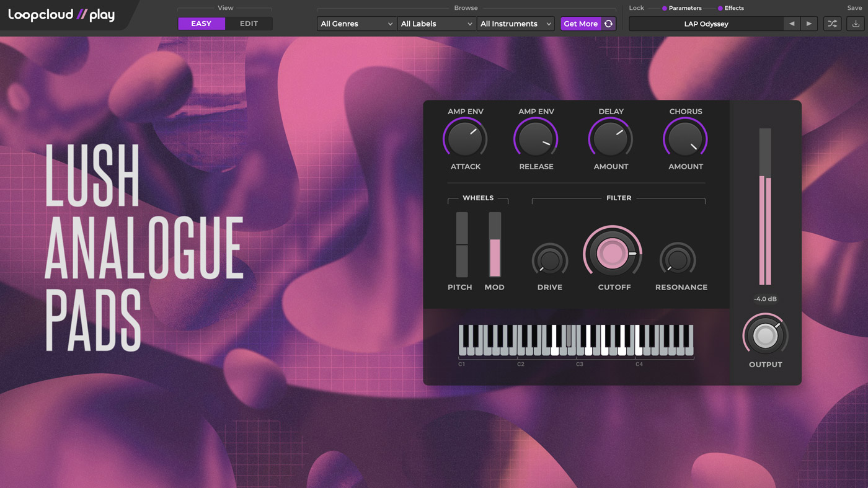Click the Save label above the download icon
This screenshot has width=868, height=488.
coord(854,8)
